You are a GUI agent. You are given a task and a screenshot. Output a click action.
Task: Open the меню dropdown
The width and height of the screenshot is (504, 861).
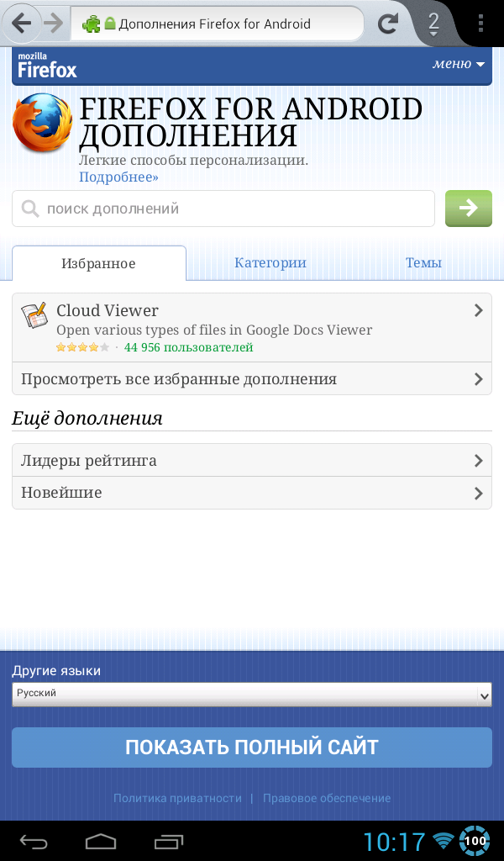click(x=459, y=64)
